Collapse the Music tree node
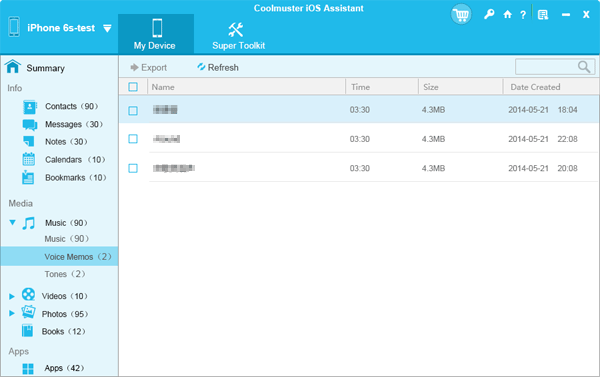The image size is (600, 377). 12,222
